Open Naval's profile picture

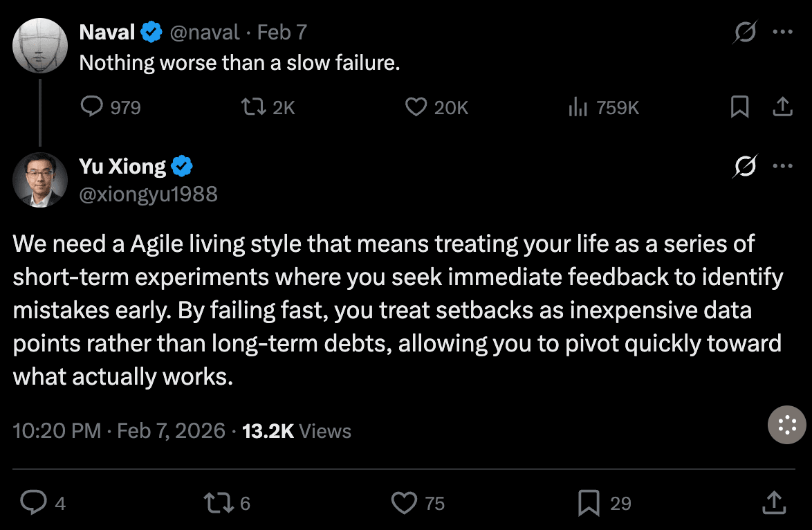[x=40, y=46]
